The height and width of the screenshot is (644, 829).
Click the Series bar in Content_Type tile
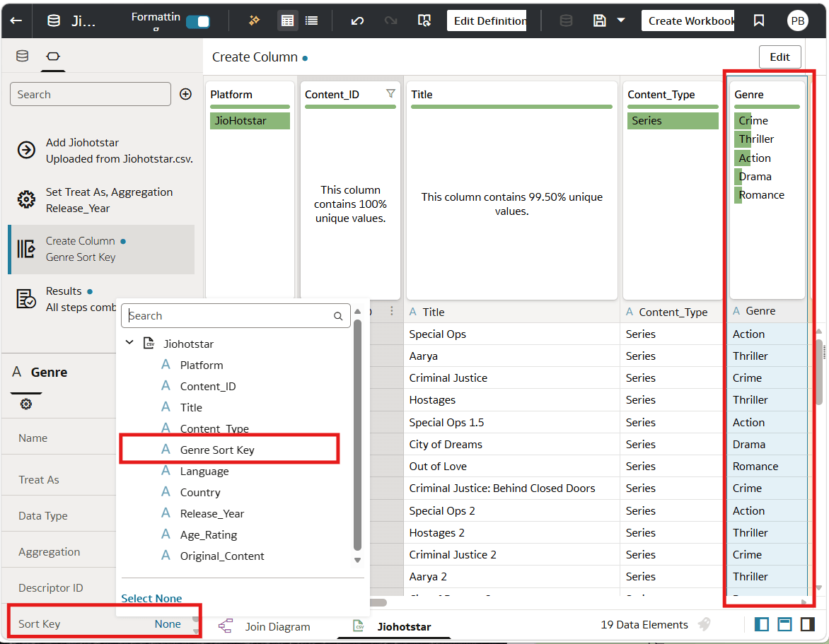click(673, 120)
